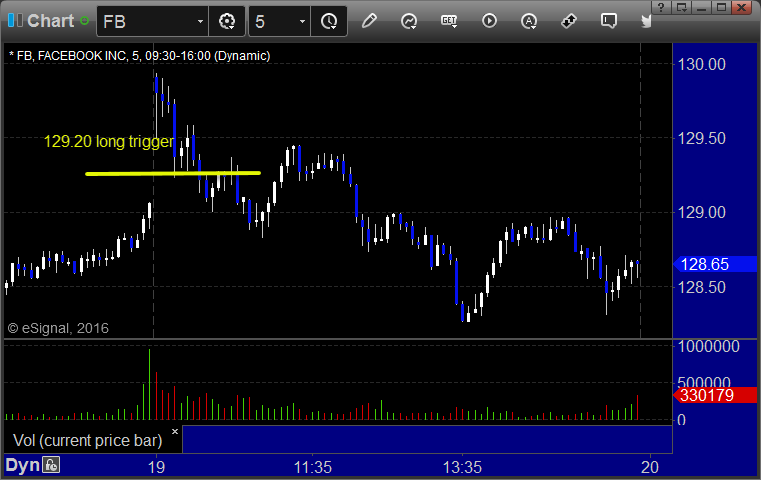Expand the 5 interval dropdown arrow
The width and height of the screenshot is (761, 480).
pos(302,21)
